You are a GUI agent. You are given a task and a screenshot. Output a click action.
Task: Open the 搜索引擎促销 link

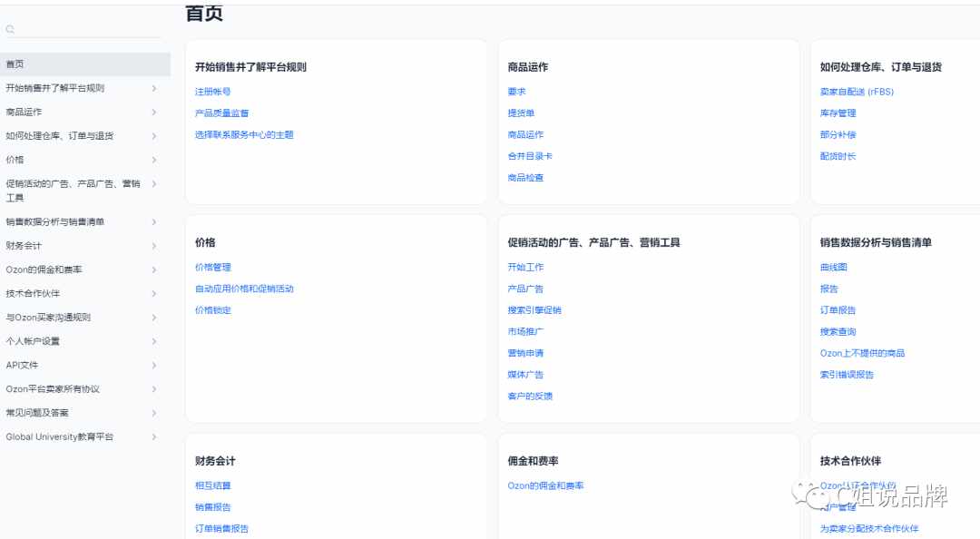534,310
